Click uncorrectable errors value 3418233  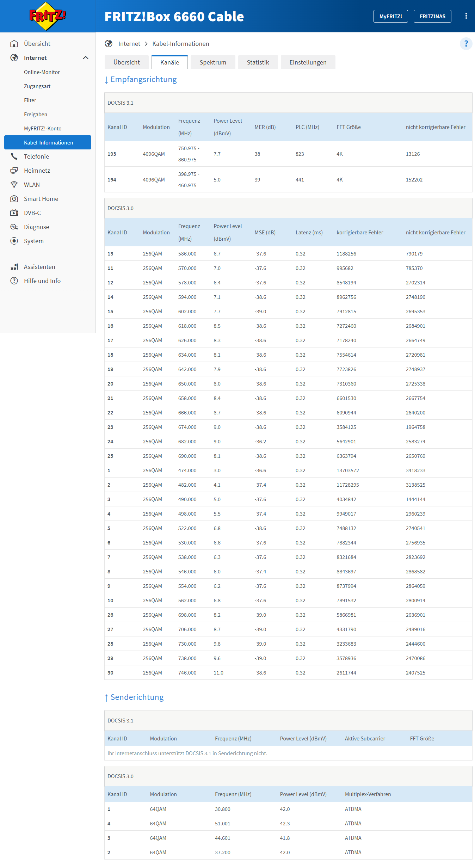pos(415,470)
